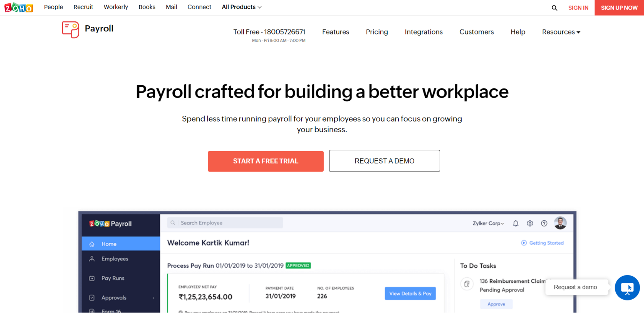
Task: Click Zoho Payroll logo in dashboard sidebar
Action: 111,224
